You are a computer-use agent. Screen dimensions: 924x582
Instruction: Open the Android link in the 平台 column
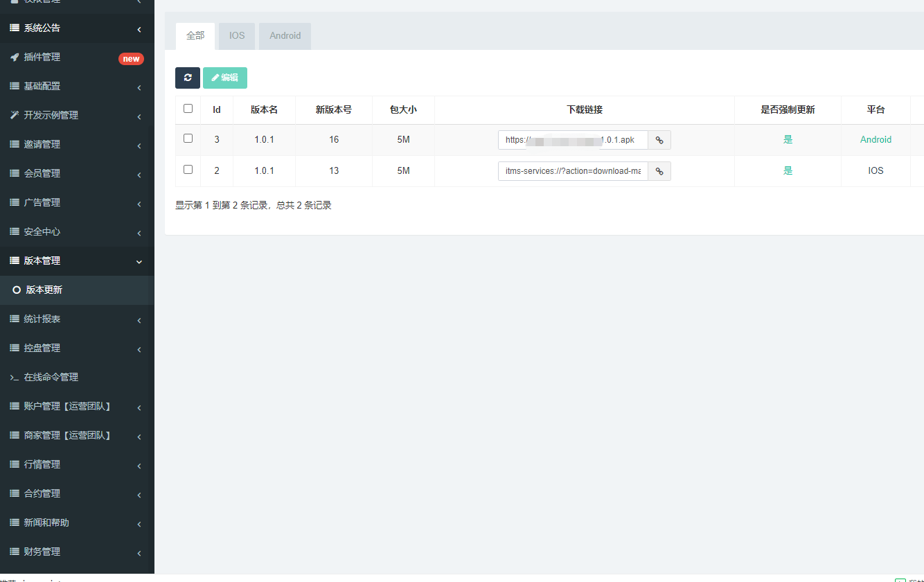876,139
